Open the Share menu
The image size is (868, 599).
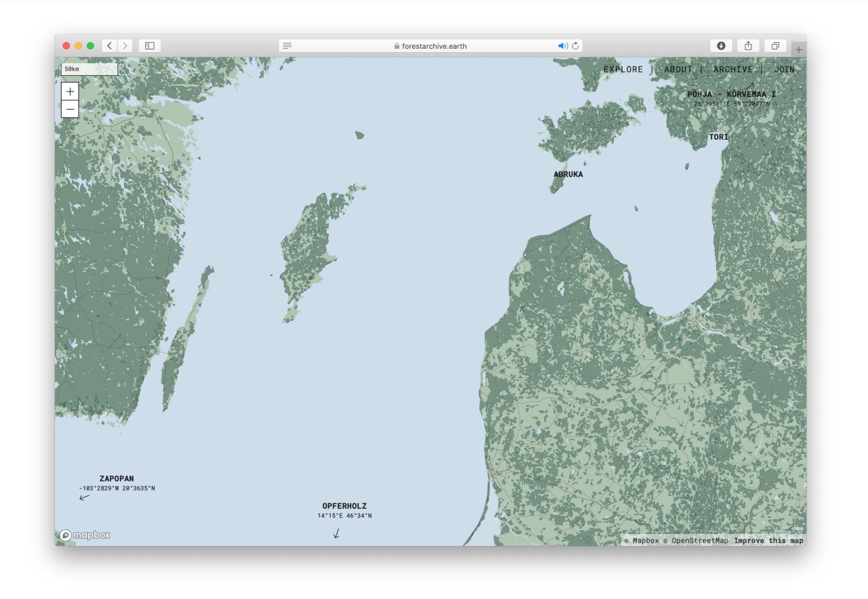click(748, 45)
